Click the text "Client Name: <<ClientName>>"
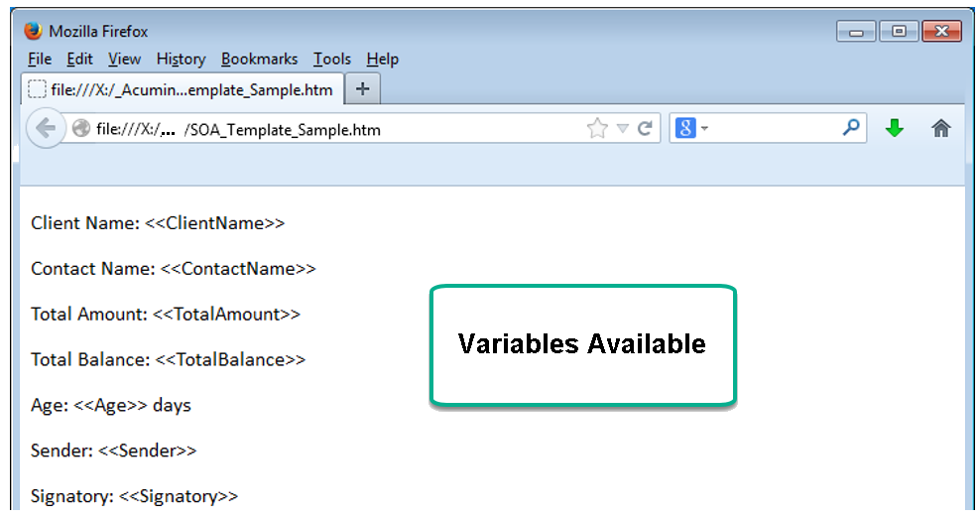 (158, 223)
